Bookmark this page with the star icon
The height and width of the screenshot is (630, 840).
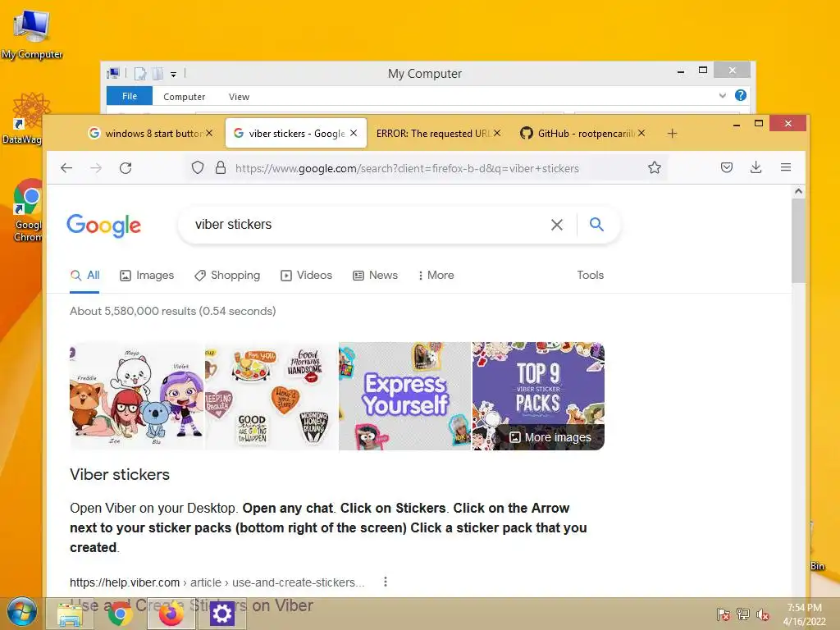(654, 167)
